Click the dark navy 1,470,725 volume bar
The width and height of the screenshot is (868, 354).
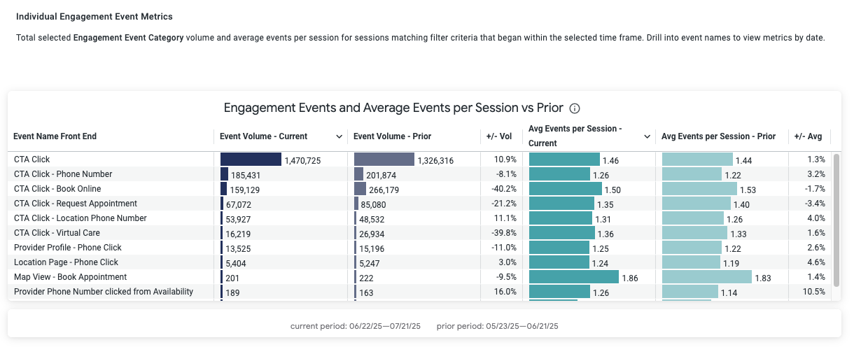coord(251,160)
